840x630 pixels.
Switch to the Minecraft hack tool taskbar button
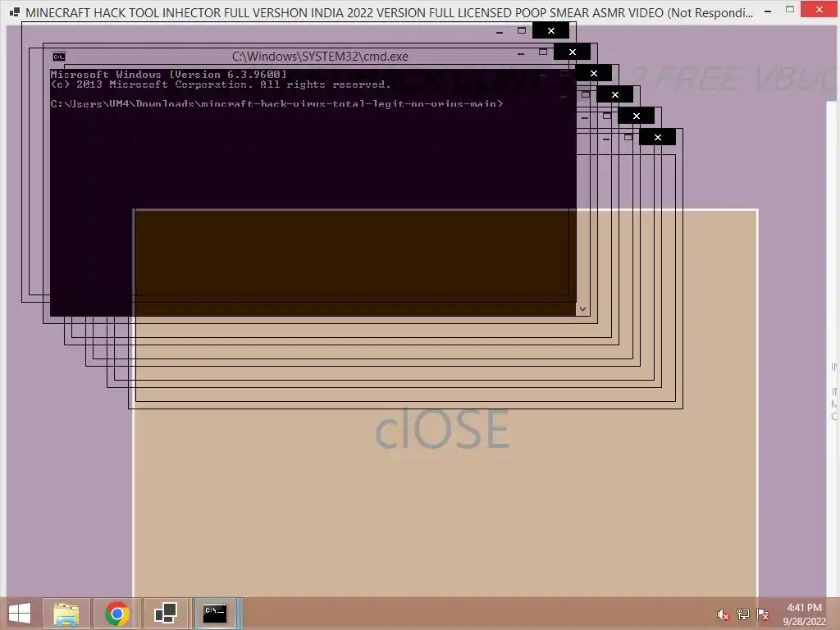[x=165, y=614]
